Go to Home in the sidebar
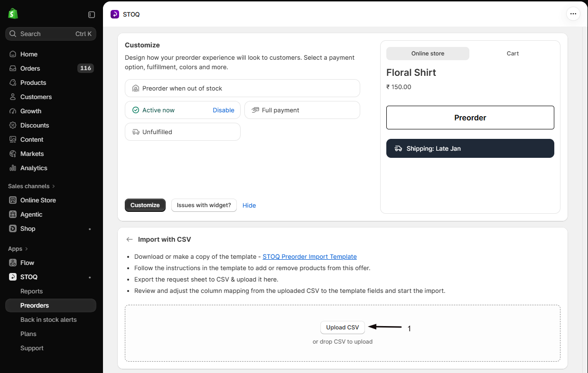 51,54
